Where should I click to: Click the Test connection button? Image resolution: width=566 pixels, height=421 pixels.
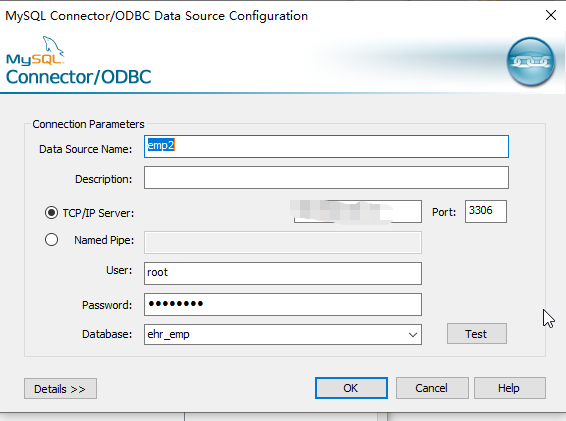(476, 334)
